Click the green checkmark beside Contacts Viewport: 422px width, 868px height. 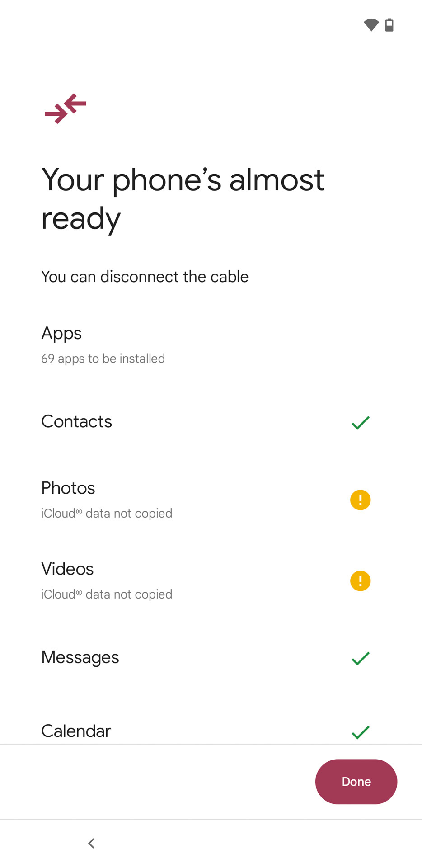(x=361, y=423)
